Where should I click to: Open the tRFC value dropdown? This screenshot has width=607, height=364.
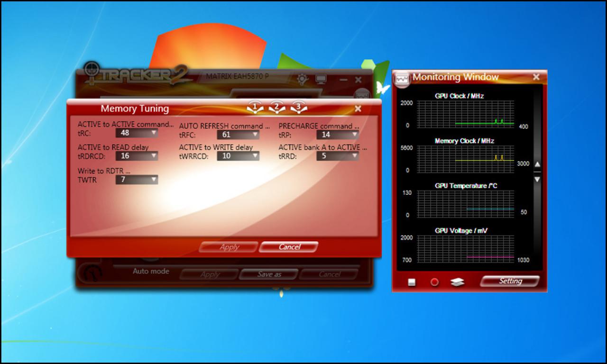point(238,135)
